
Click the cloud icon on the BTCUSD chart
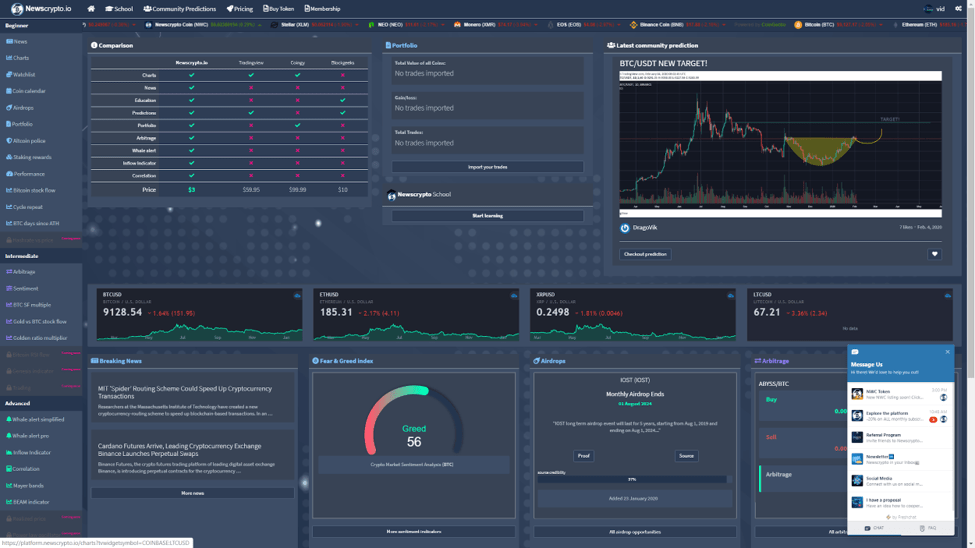coord(297,296)
